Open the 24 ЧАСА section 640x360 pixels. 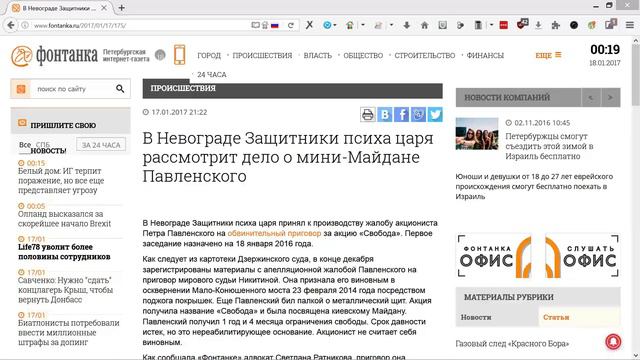pyautogui.click(x=211, y=75)
